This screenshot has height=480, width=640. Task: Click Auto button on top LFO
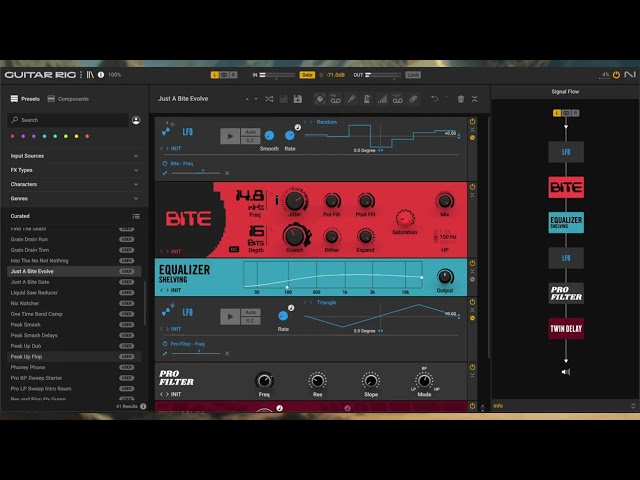click(251, 132)
